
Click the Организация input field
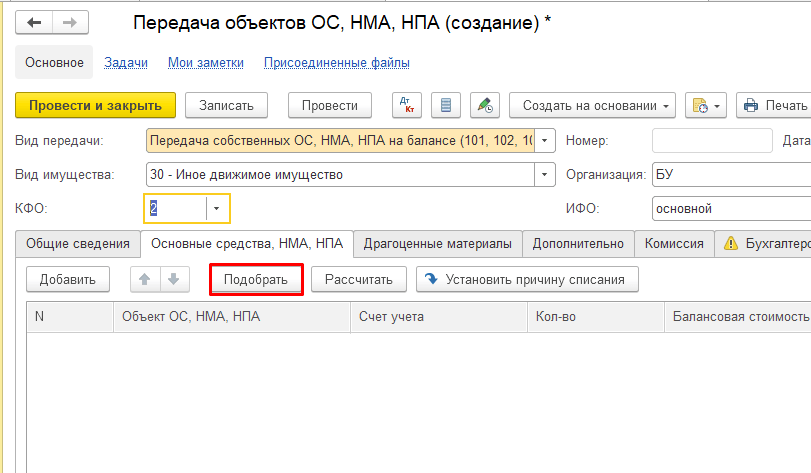click(730, 175)
